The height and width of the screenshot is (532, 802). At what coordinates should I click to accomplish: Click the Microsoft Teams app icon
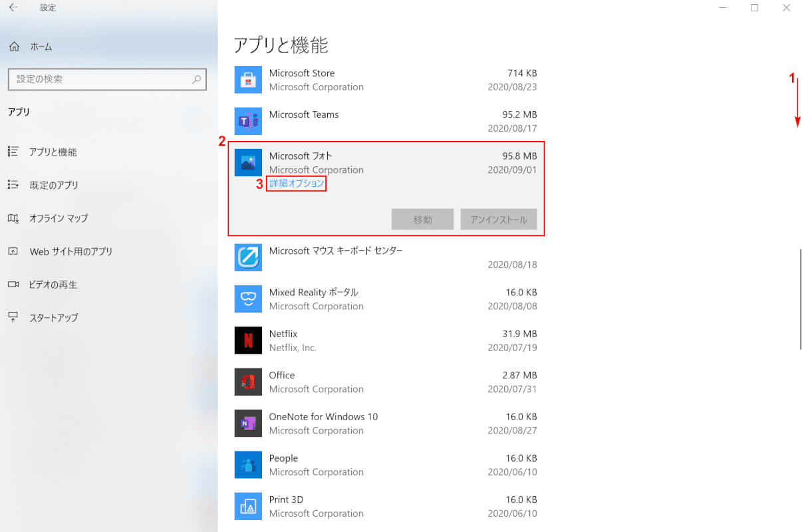point(248,121)
